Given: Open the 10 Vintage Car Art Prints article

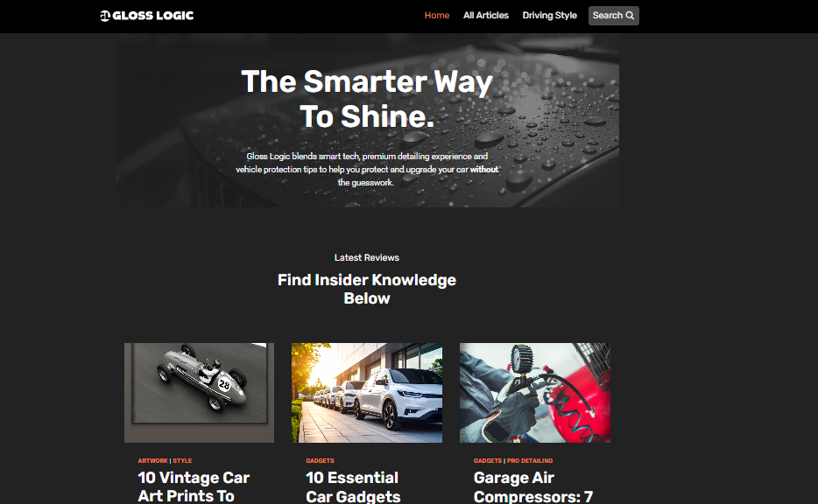Looking at the screenshot, I should click(194, 486).
